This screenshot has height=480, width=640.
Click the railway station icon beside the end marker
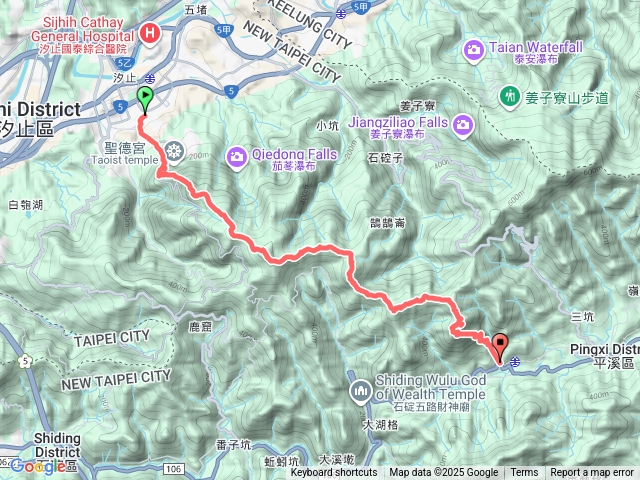tap(516, 362)
